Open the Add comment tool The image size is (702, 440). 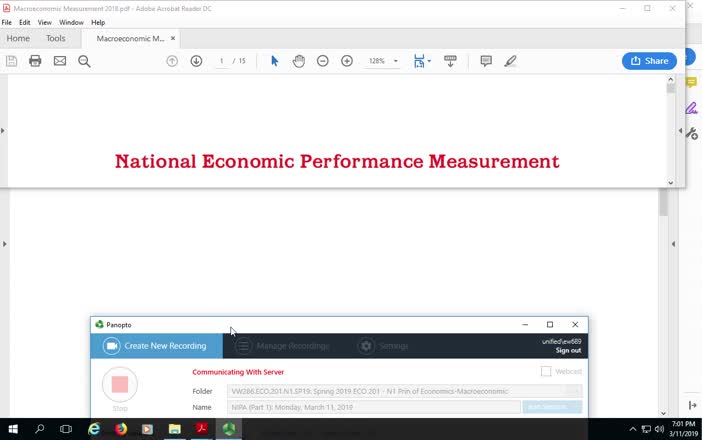pyautogui.click(x=486, y=61)
